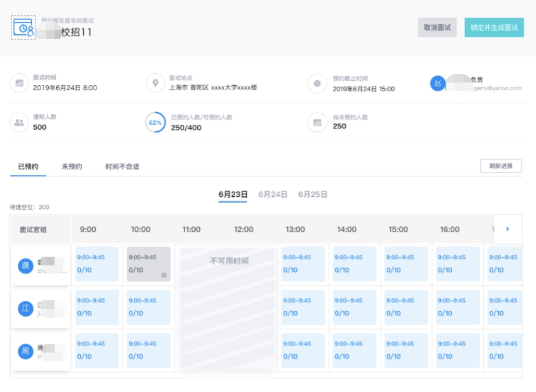Select the 6月24日 date tab
536x392 pixels.
[x=273, y=195]
